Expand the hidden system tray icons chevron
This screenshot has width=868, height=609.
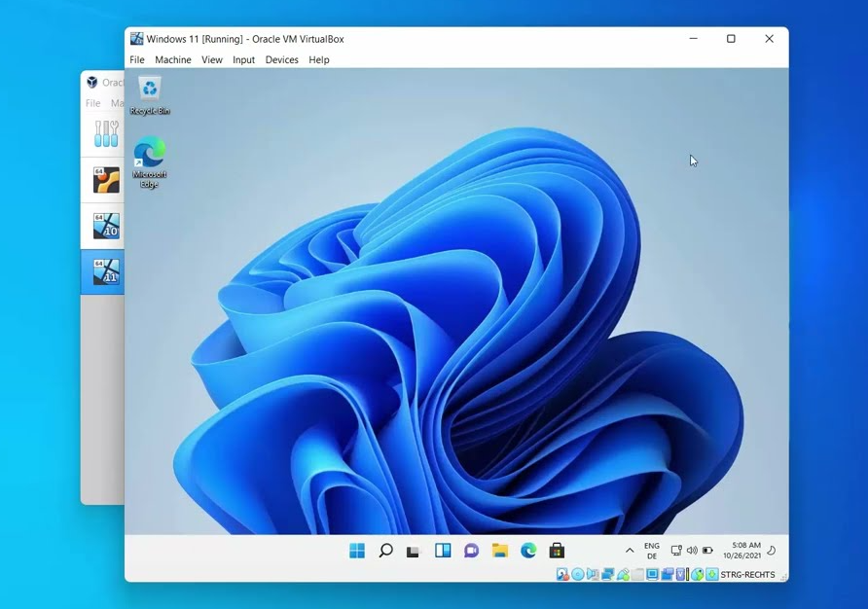tap(630, 551)
